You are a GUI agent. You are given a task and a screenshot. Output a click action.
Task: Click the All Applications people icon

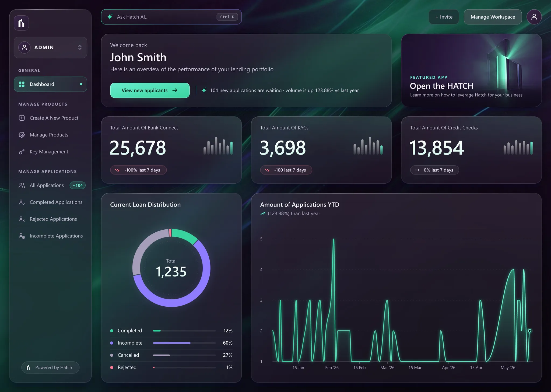22,185
